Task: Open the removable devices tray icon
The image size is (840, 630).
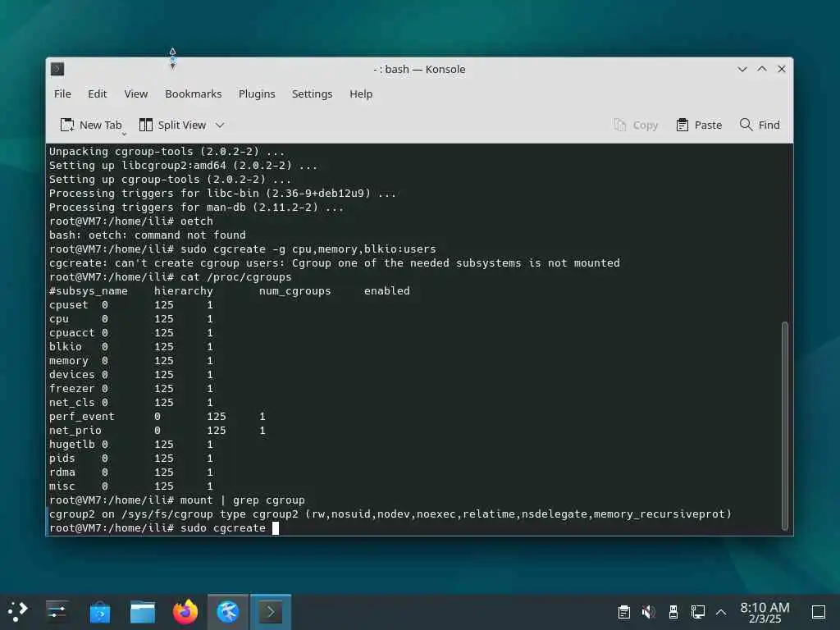Action: (x=673, y=612)
